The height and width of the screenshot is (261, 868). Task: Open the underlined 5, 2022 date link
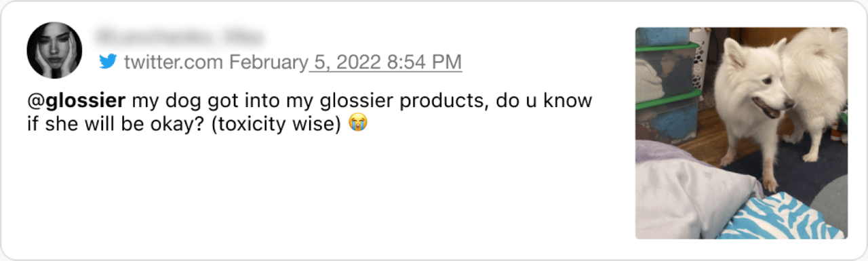pyautogui.click(x=349, y=62)
